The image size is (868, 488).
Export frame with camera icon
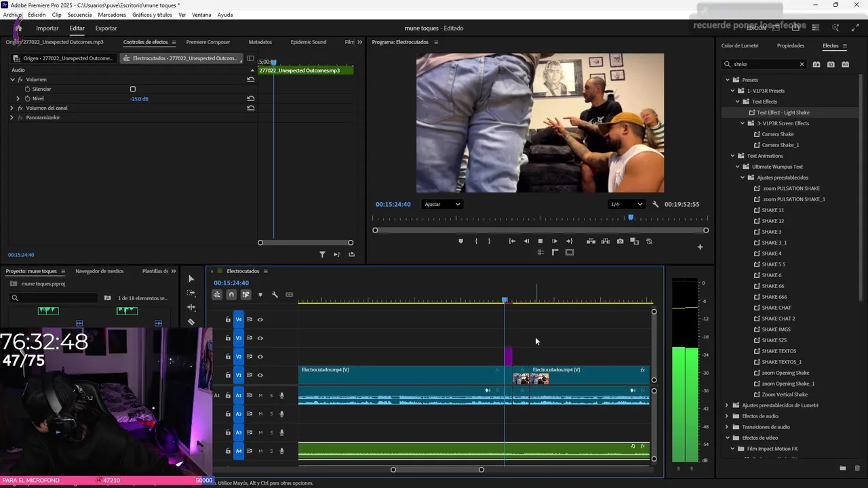(620, 241)
